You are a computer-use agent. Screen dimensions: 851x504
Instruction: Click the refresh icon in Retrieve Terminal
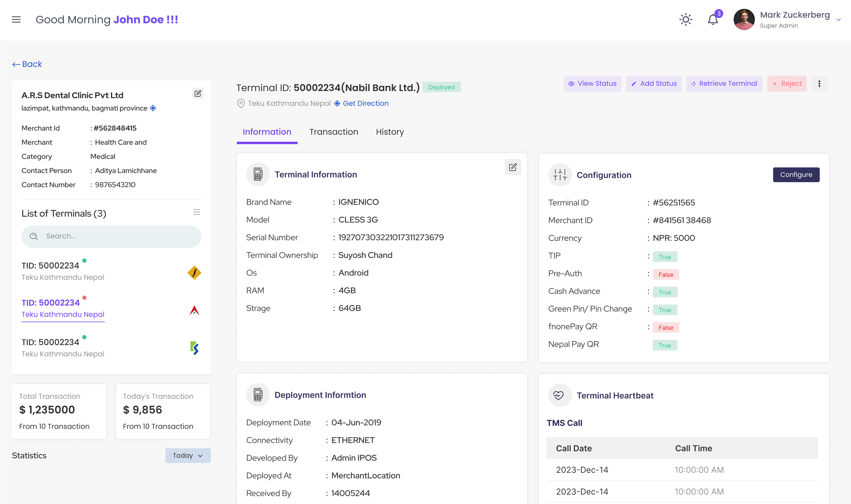click(x=693, y=84)
